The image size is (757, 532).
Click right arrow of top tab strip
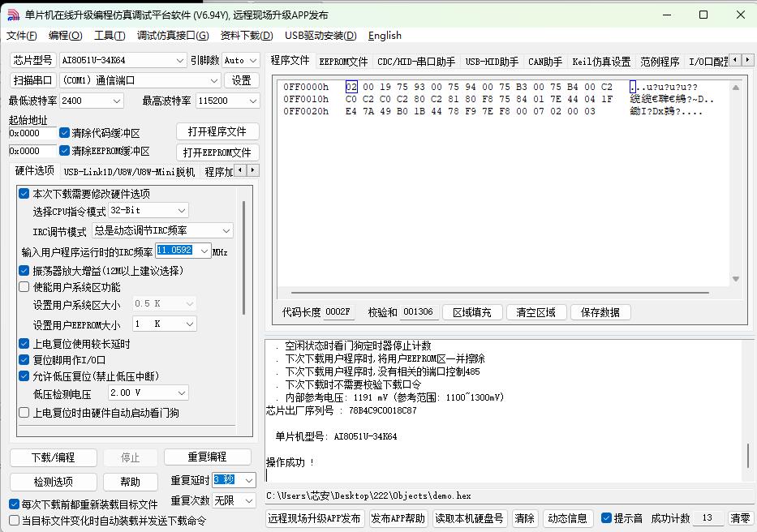pyautogui.click(x=747, y=60)
